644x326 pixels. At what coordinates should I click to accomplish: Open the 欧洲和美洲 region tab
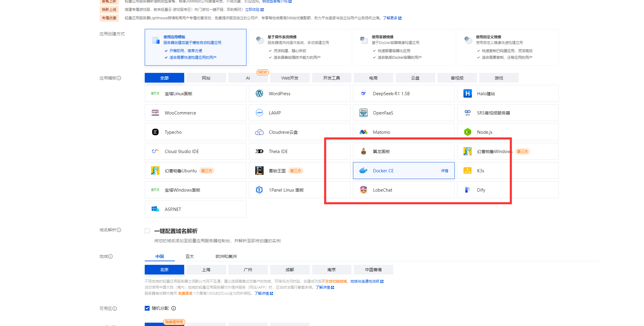click(x=226, y=256)
